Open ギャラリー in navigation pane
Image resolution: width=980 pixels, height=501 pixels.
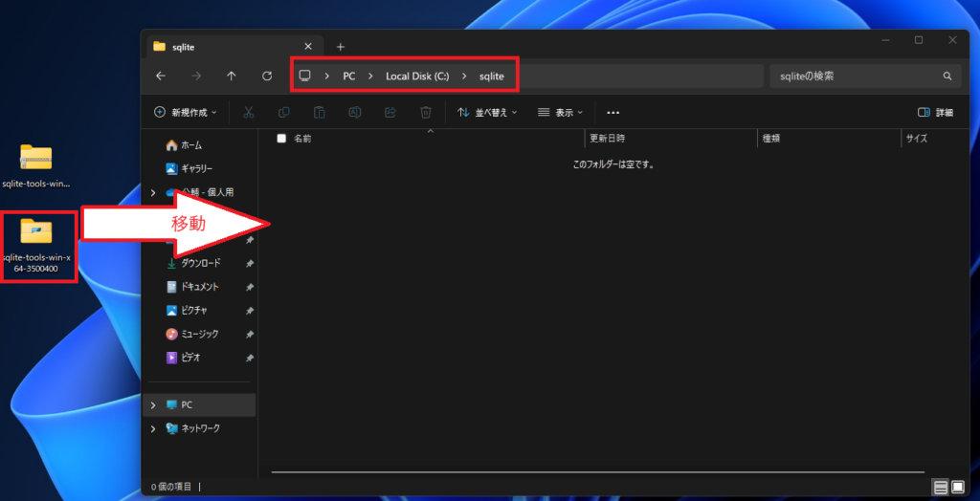tap(190, 168)
